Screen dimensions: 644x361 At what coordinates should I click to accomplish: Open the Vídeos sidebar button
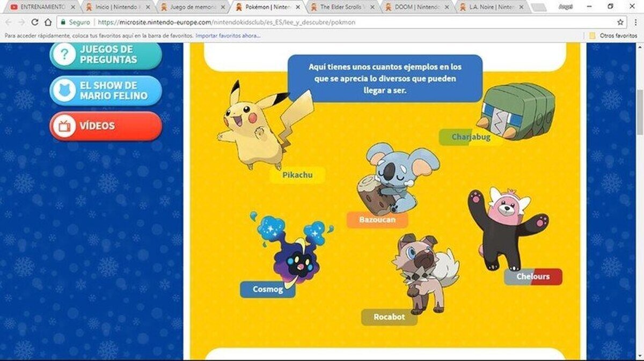coord(106,126)
